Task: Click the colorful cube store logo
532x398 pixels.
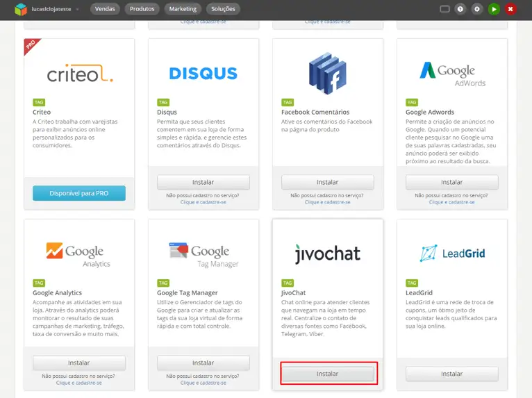Action: pos(22,9)
